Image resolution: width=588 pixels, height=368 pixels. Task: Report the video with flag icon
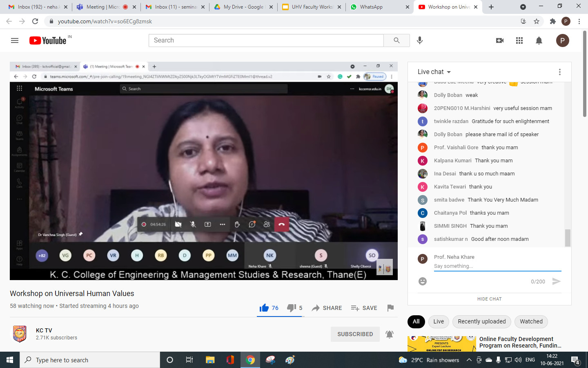tap(390, 308)
